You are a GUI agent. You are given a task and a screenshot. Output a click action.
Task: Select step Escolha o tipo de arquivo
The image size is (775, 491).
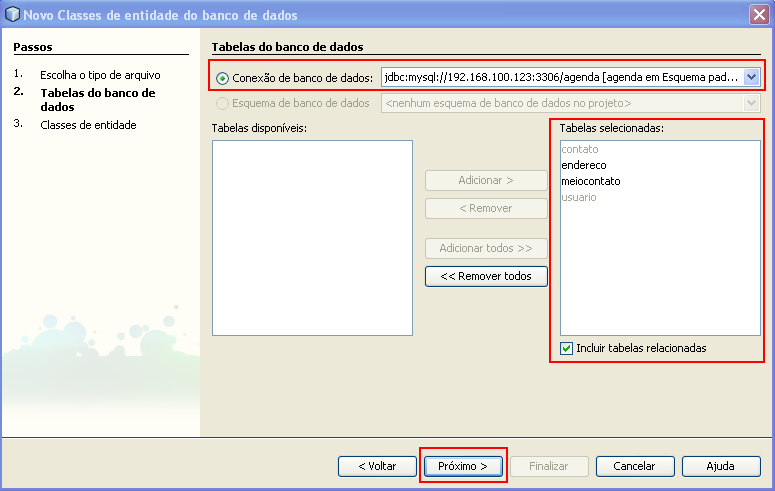coord(100,75)
